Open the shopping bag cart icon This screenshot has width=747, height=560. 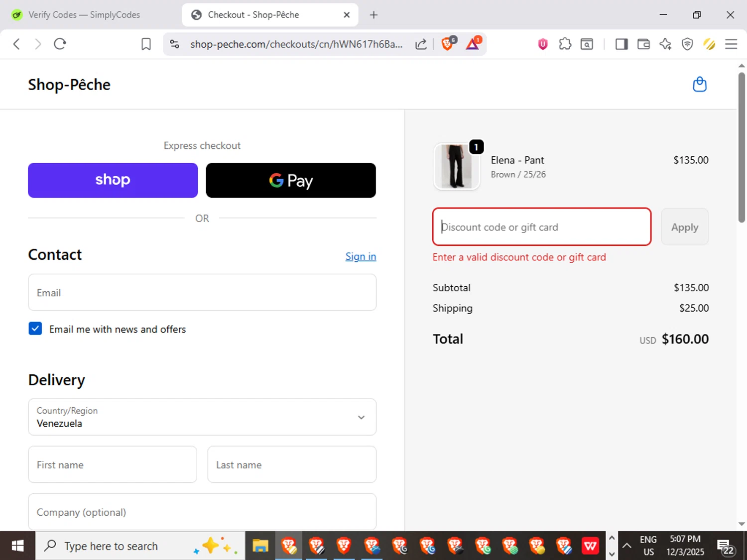[700, 84]
